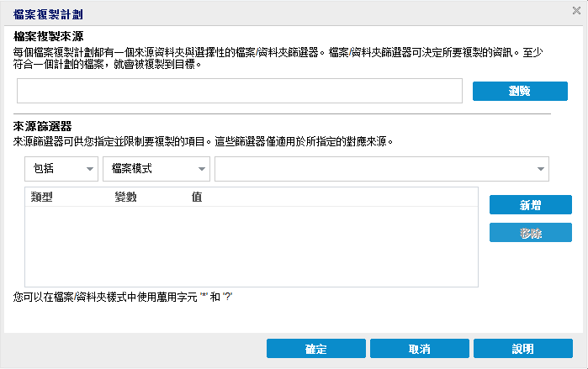The height and width of the screenshot is (369, 588).
Task: Open help via the 說明 button
Action: (522, 349)
